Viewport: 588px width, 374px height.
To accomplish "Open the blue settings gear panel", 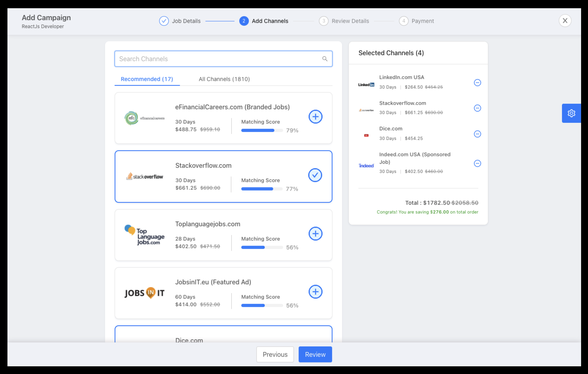I will coord(571,113).
